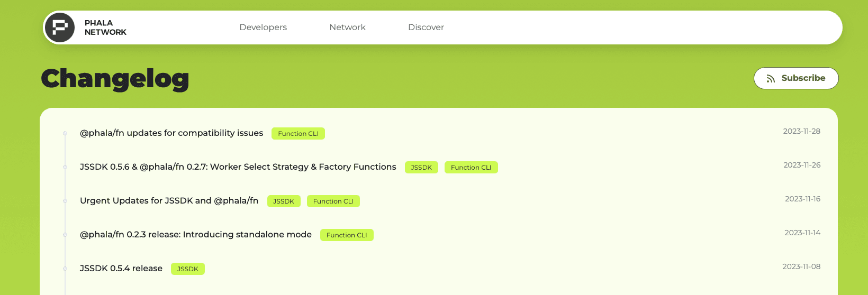Click Function CLI tag on standalone mode entry
868x295 pixels.
tap(347, 235)
